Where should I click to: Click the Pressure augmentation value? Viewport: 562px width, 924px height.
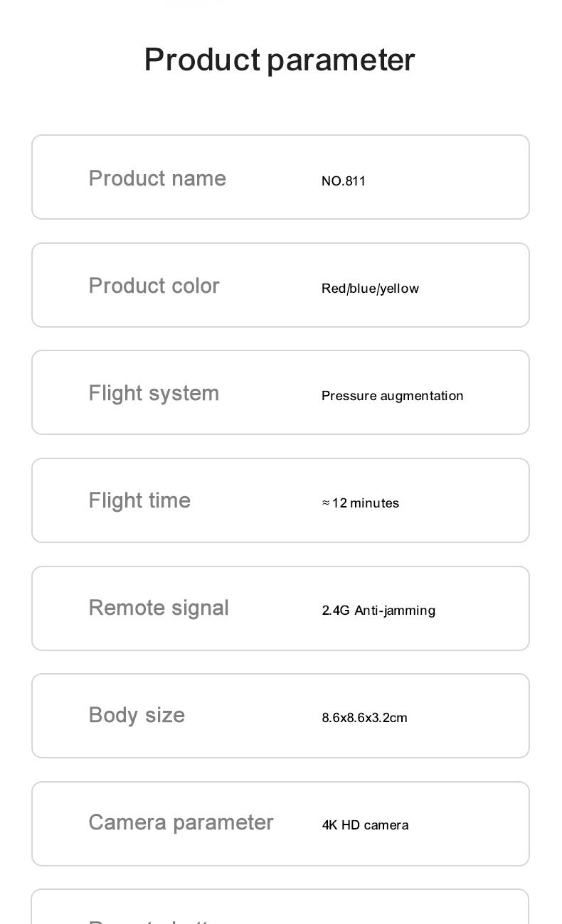pos(393,396)
